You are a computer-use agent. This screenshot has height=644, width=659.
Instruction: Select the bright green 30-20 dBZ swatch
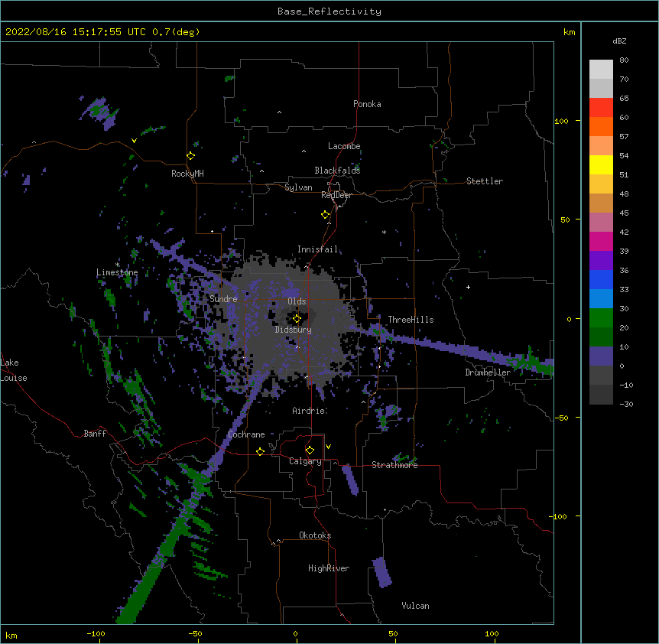click(601, 318)
